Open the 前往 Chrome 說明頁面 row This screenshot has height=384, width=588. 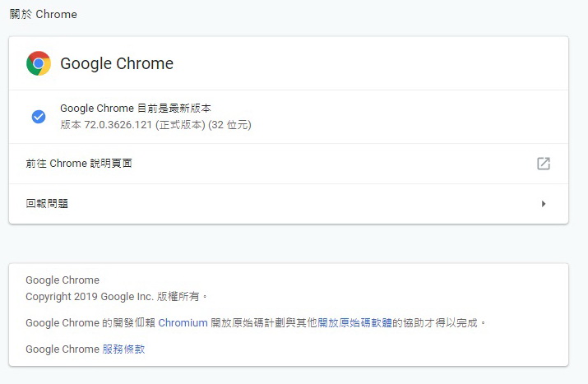[x=289, y=164]
